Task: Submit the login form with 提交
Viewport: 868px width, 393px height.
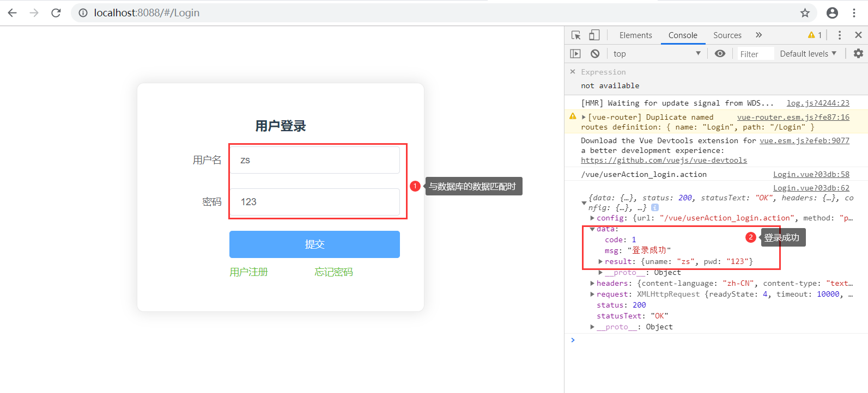Action: point(314,244)
